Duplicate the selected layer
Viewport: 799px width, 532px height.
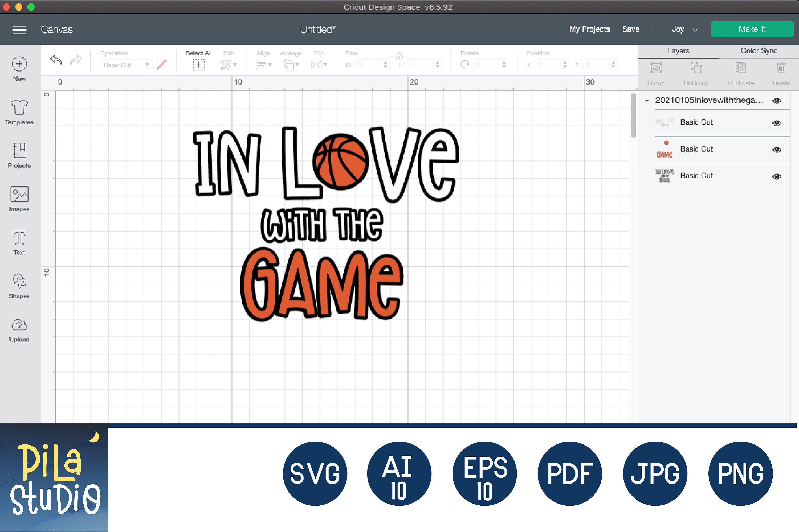point(741,72)
